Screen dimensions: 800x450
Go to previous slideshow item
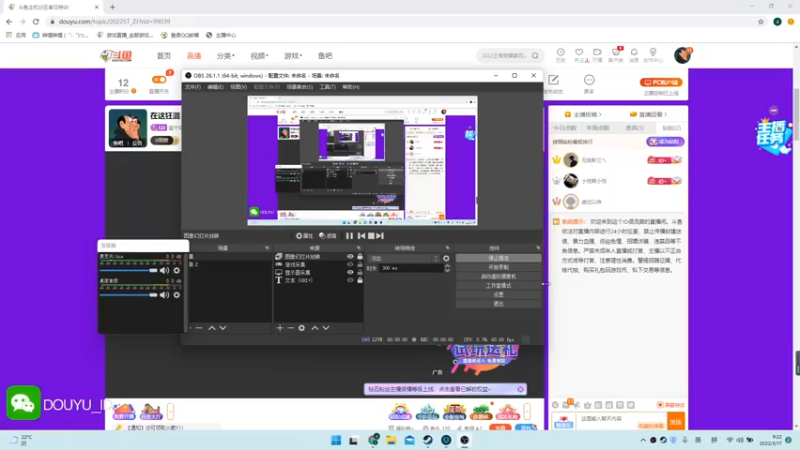coord(361,236)
